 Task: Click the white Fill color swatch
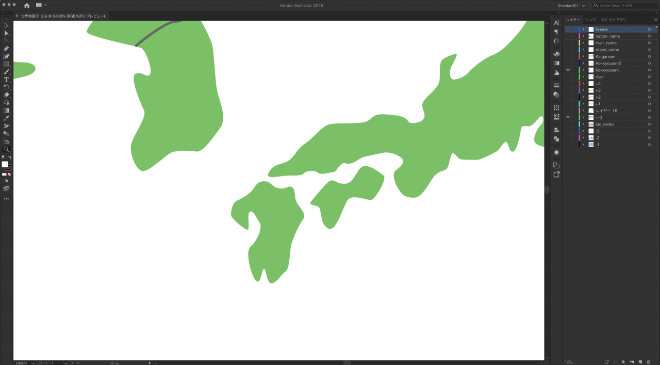point(5,164)
